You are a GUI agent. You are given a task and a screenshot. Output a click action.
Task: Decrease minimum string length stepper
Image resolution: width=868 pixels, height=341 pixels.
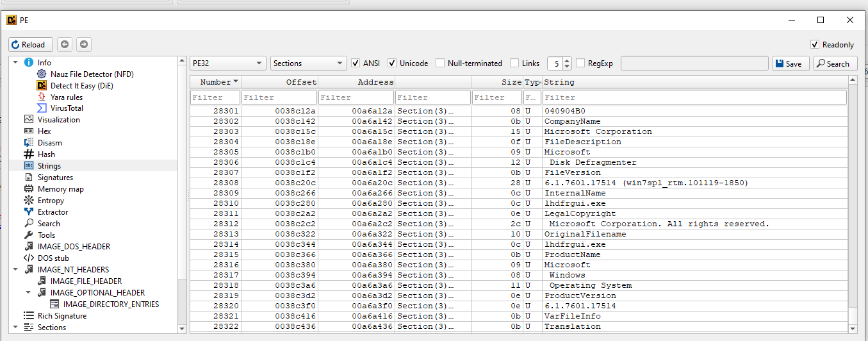[567, 67]
